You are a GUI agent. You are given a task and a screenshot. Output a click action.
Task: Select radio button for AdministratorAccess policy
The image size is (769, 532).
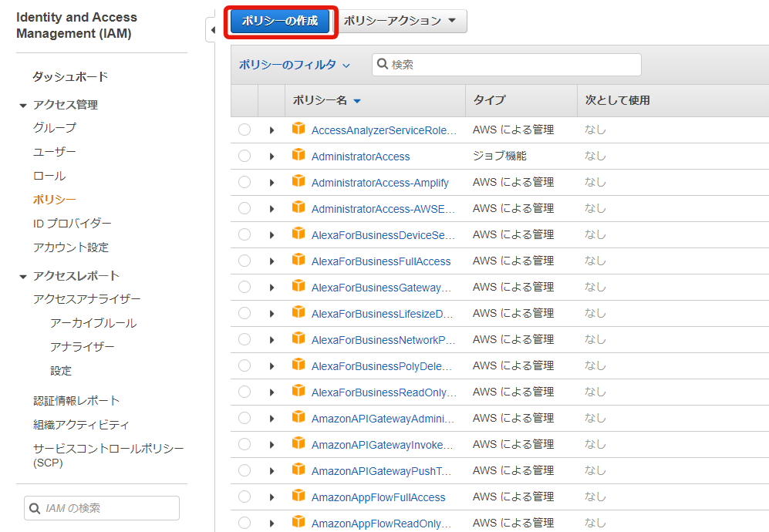click(x=245, y=156)
